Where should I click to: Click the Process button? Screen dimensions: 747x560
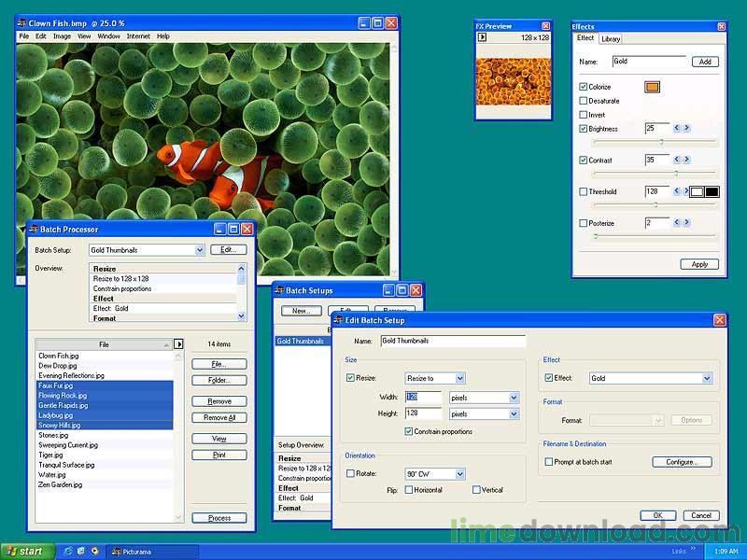tap(219, 517)
